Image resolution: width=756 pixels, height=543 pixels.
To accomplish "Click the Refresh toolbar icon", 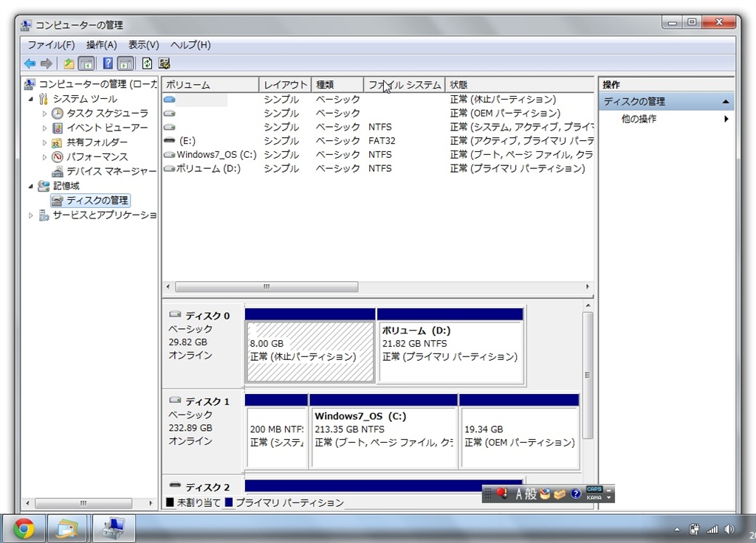I will tap(147, 63).
